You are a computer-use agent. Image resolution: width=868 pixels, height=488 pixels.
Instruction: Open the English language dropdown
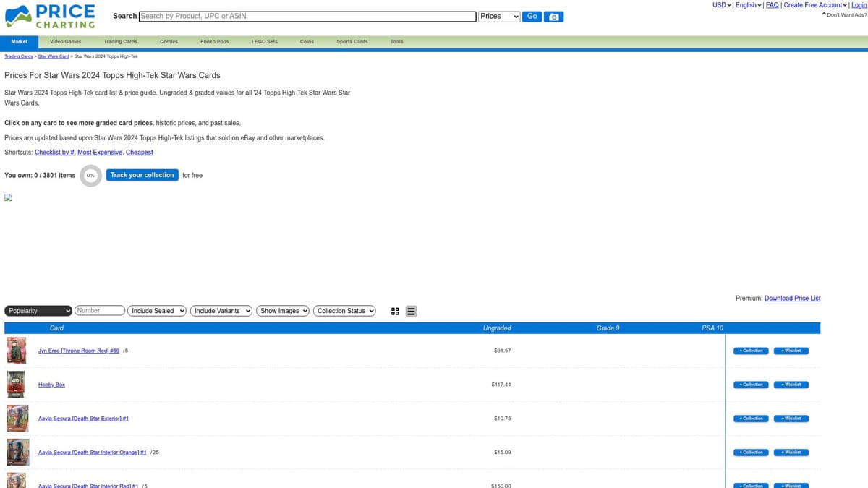(748, 5)
